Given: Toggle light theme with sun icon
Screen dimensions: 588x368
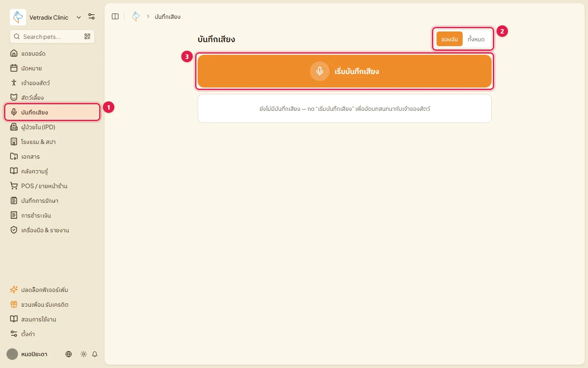Looking at the screenshot, I should pyautogui.click(x=84, y=354).
